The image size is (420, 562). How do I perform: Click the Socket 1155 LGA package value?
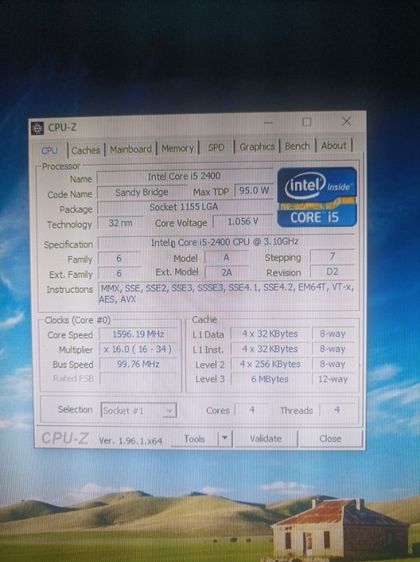click(184, 207)
